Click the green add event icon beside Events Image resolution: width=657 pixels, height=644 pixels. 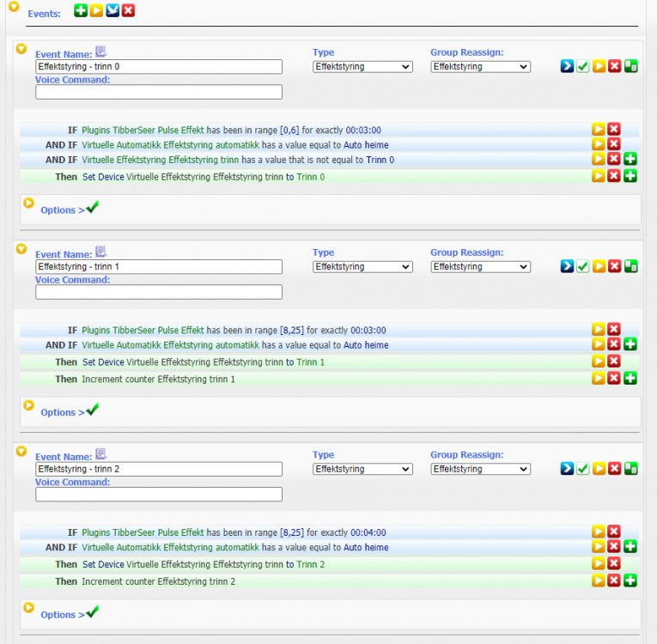pyautogui.click(x=81, y=10)
